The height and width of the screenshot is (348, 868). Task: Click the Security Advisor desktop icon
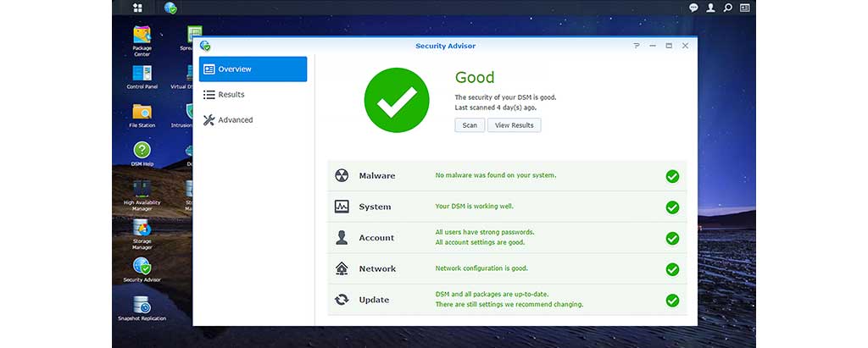pos(142,270)
